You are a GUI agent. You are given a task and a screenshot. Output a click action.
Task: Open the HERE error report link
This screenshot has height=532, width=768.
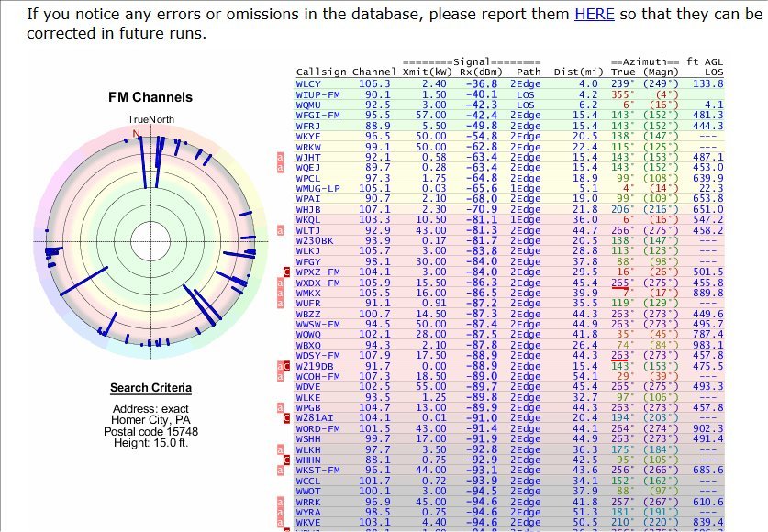pyautogui.click(x=594, y=14)
